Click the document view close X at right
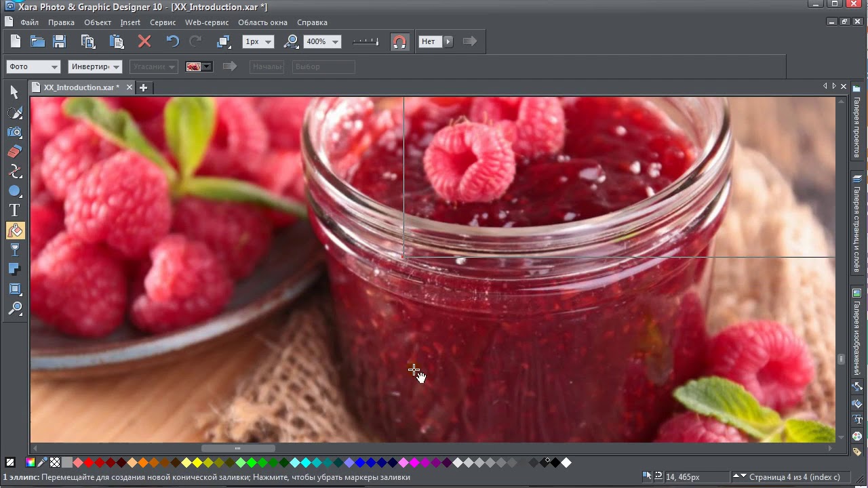This screenshot has height=488, width=868. pos(844,87)
